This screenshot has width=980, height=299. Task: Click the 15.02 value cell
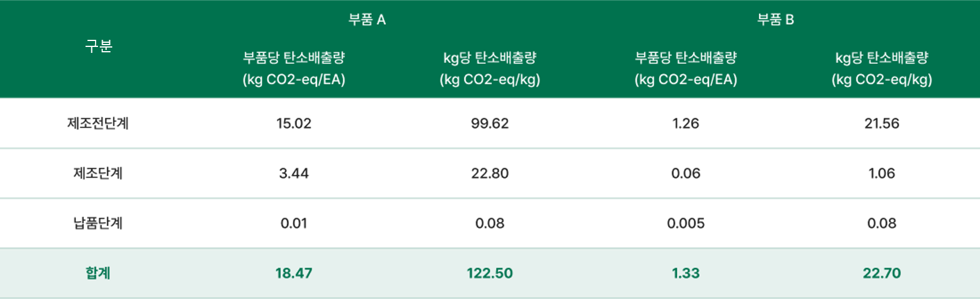tap(294, 123)
